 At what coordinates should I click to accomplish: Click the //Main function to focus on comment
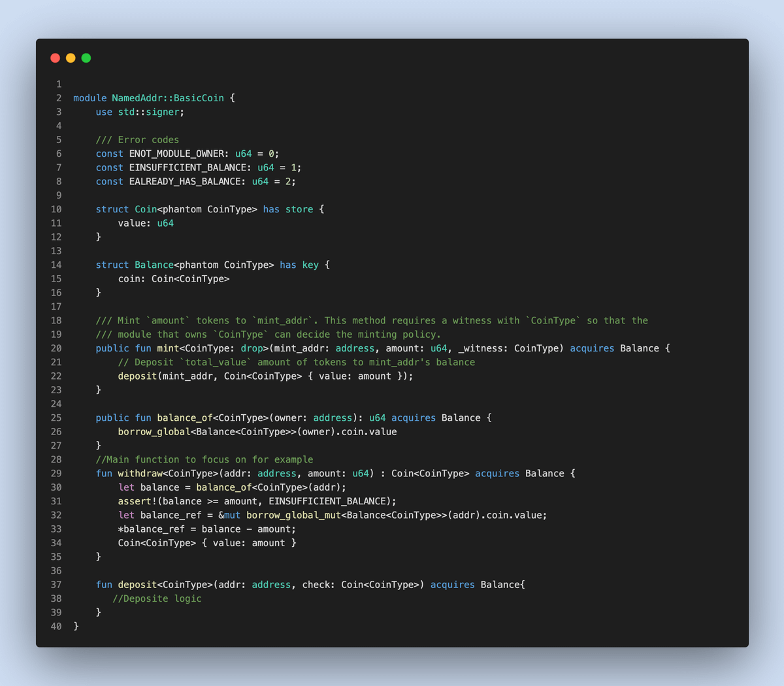coord(204,459)
